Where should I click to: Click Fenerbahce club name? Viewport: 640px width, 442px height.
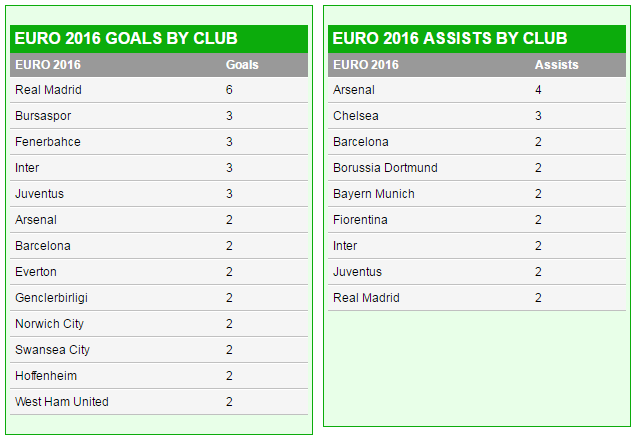[x=48, y=142]
